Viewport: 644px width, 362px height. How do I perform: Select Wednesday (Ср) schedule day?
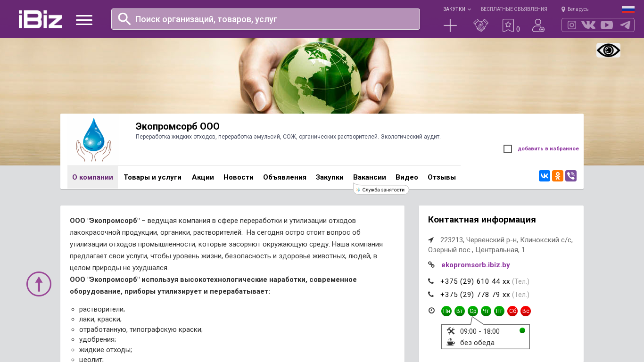(x=473, y=311)
